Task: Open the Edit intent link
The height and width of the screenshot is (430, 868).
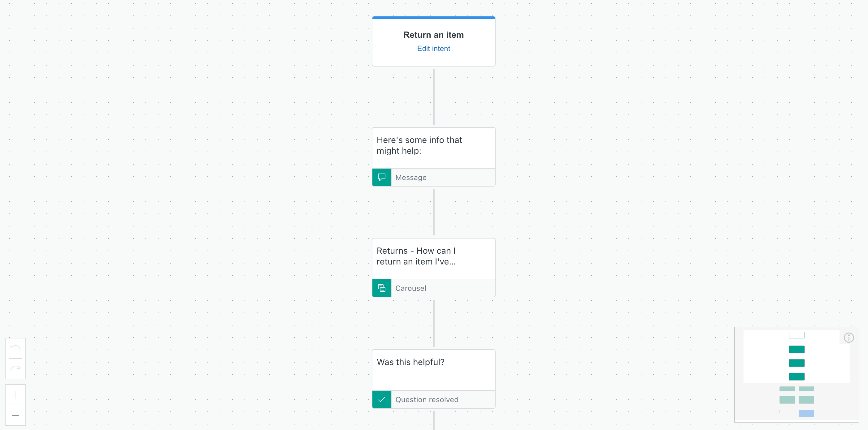Action: coord(433,49)
